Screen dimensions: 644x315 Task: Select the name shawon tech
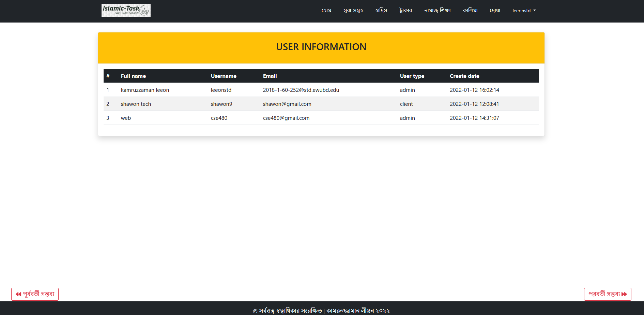coord(136,104)
